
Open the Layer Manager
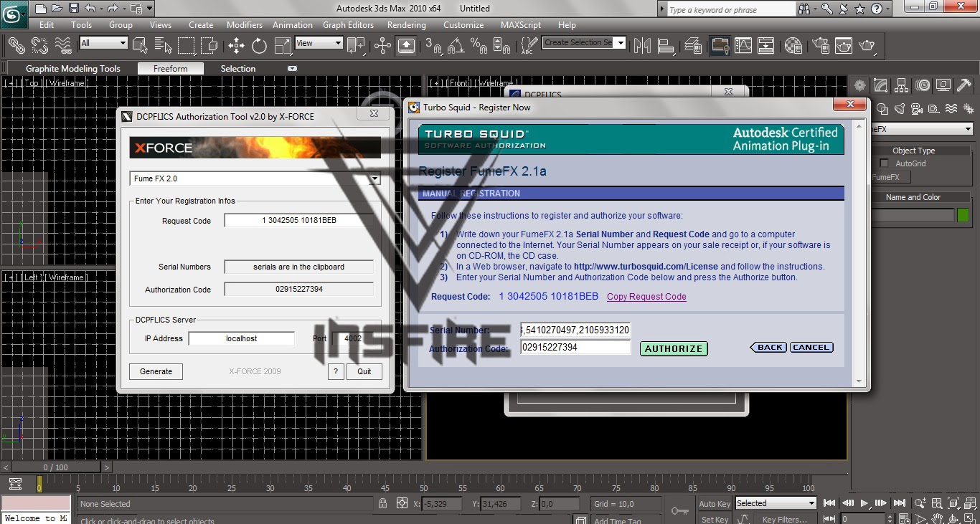pyautogui.click(x=693, y=46)
